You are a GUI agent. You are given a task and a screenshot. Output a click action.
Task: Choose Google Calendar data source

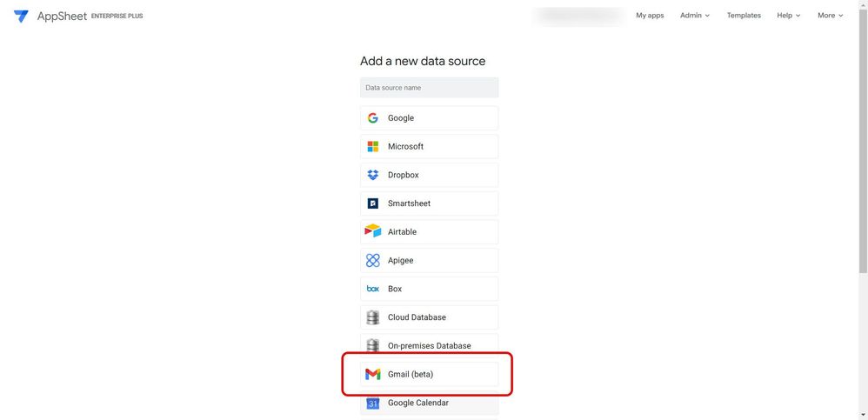point(429,403)
